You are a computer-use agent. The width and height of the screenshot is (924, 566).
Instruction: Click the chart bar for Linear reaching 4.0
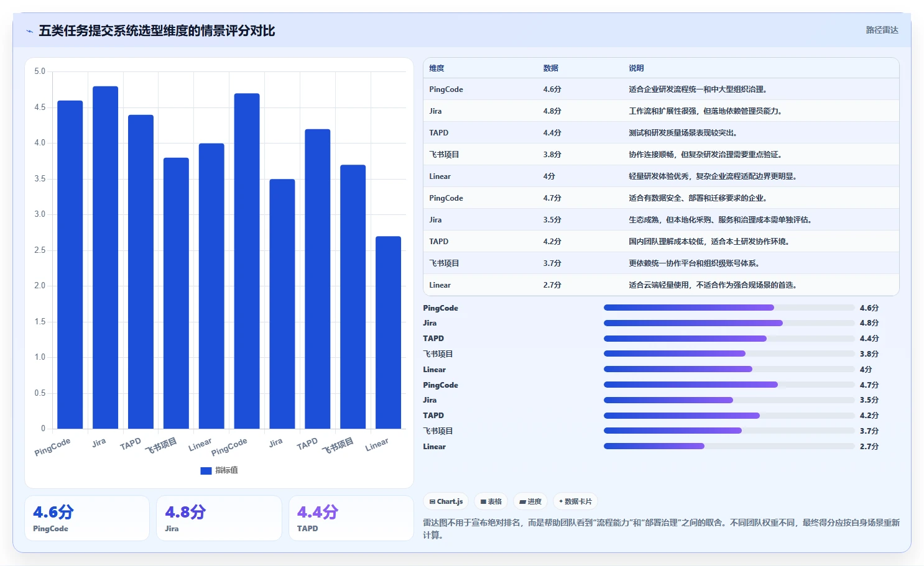point(211,286)
